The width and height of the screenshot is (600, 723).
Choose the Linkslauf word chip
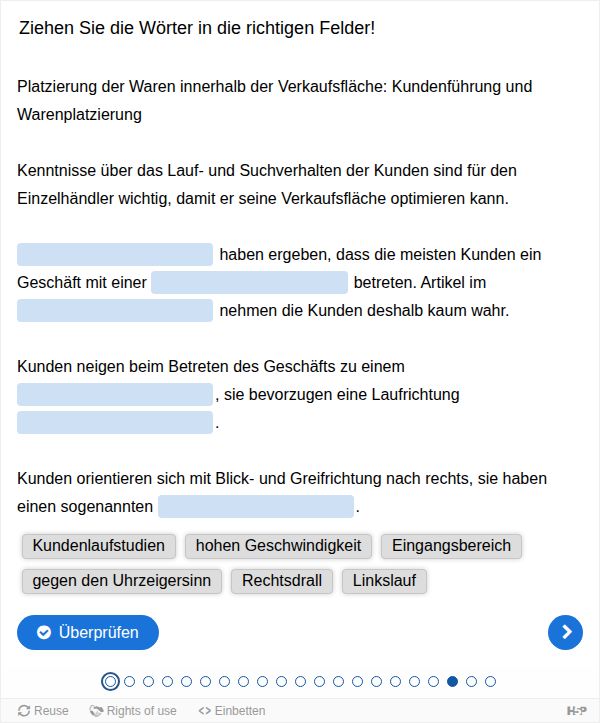(384, 581)
